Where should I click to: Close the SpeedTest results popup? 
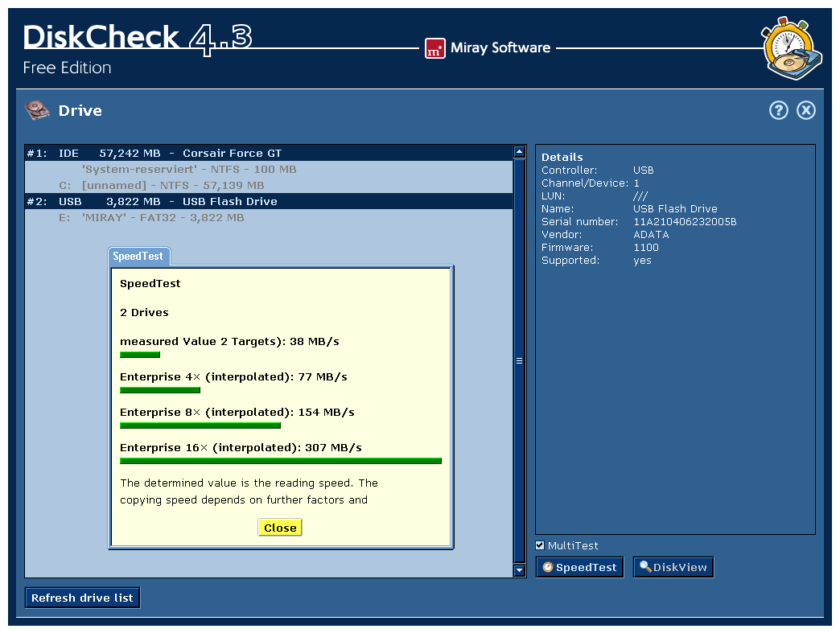(x=280, y=528)
